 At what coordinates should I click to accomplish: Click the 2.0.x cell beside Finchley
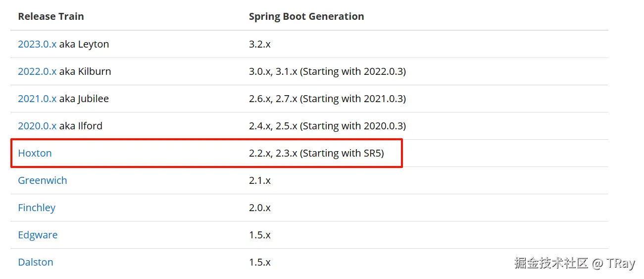(260, 208)
